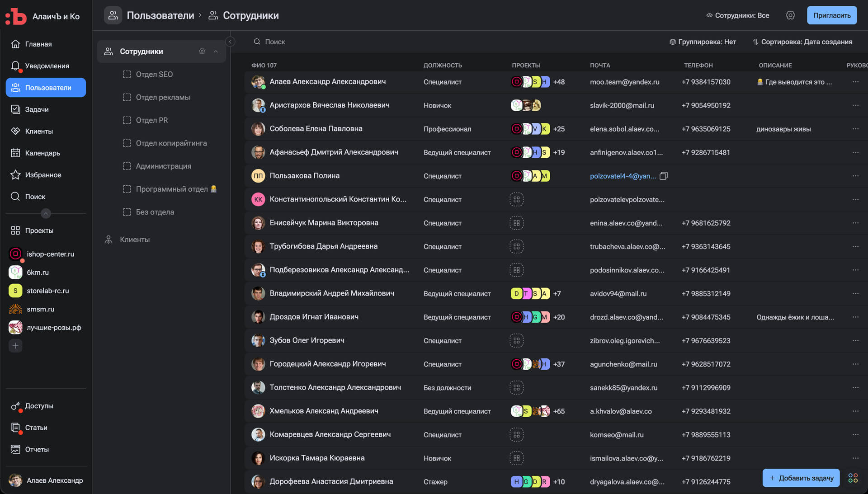Open the Notifications bell in sidebar
This screenshot has width=868, height=494.
[x=15, y=66]
